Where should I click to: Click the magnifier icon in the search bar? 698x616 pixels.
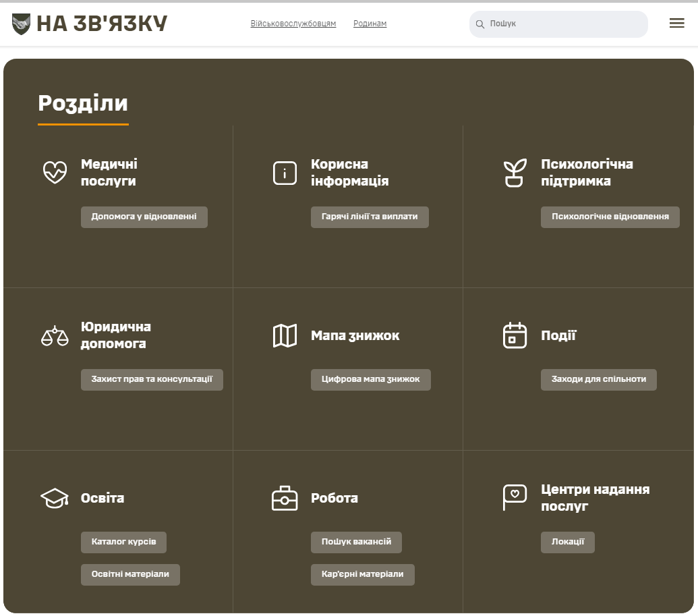point(480,24)
